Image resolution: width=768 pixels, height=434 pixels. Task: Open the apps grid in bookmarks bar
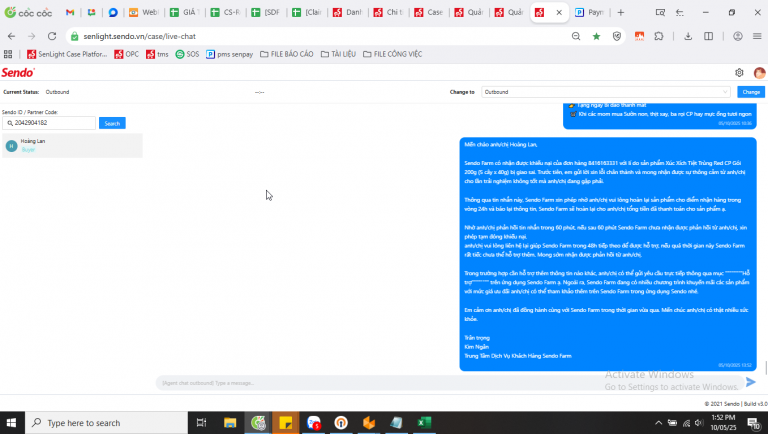8,54
